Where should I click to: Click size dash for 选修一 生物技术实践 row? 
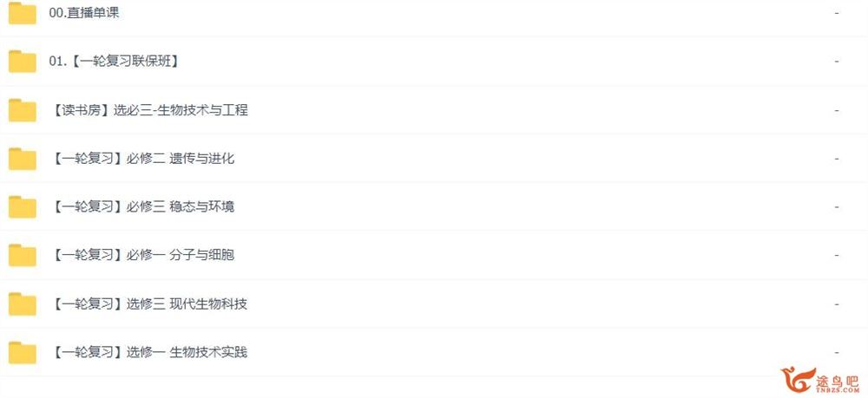(837, 352)
